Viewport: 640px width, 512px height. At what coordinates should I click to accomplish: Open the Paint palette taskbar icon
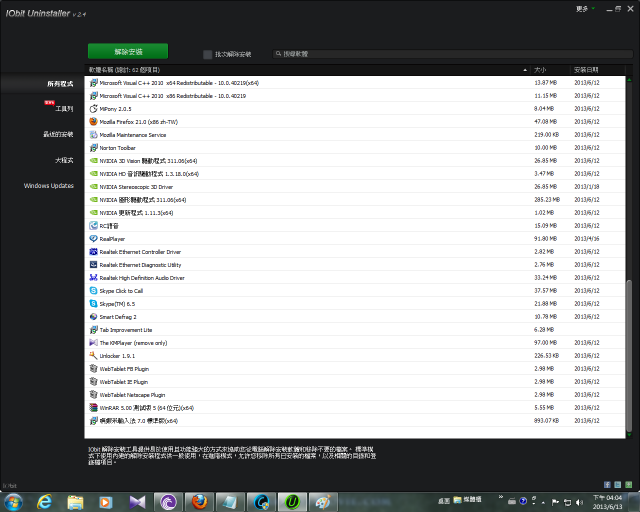pos(323,502)
